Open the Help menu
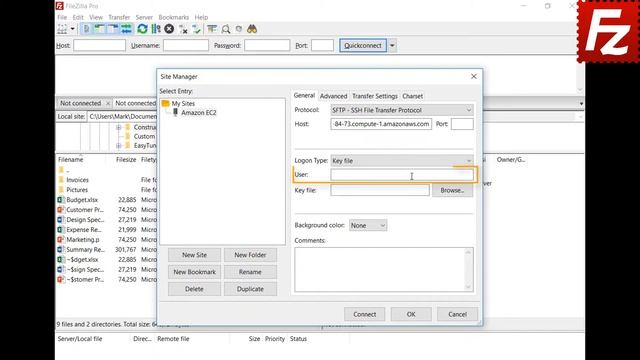Viewport: 640px width, 360px height. coord(201,17)
